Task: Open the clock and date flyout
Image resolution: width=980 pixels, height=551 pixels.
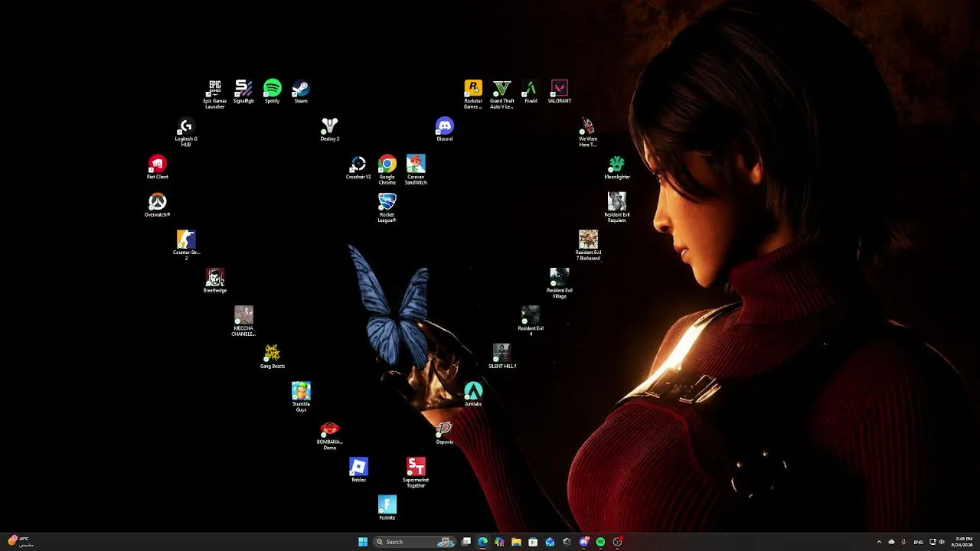Action: click(x=962, y=542)
